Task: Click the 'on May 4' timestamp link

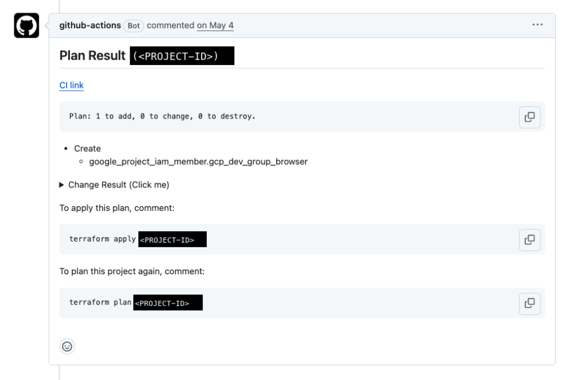Action: pos(215,25)
